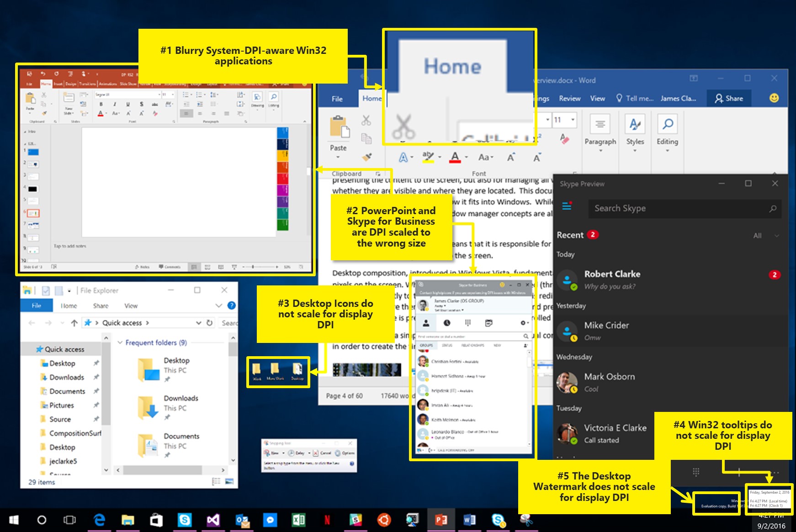Click the Skype Preview hamburger menu icon

tap(567, 206)
